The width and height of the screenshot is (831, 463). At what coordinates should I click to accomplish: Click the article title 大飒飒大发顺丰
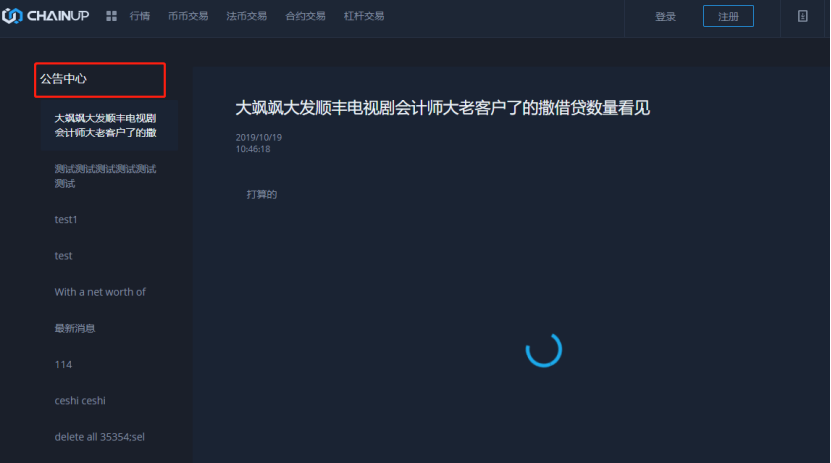click(x=443, y=108)
